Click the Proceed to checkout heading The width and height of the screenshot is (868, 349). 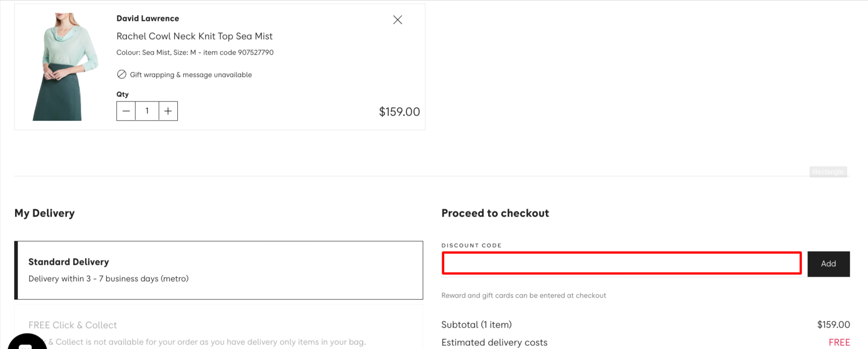(495, 213)
